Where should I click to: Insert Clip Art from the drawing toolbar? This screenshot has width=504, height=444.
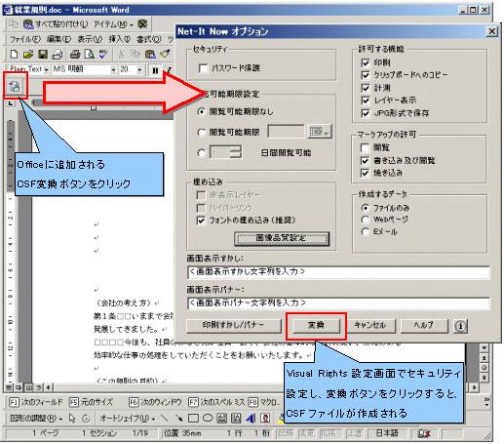tap(265, 418)
